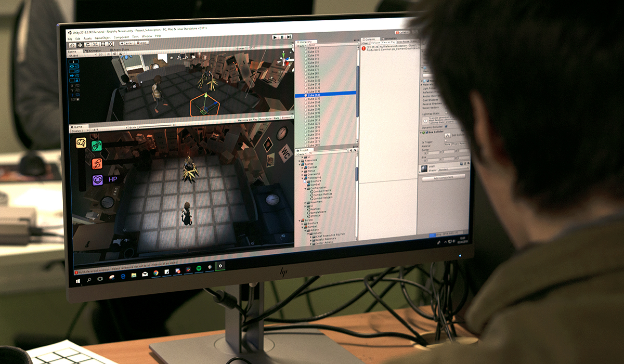Open the File menu
The height and width of the screenshot is (364, 624).
pos(70,39)
